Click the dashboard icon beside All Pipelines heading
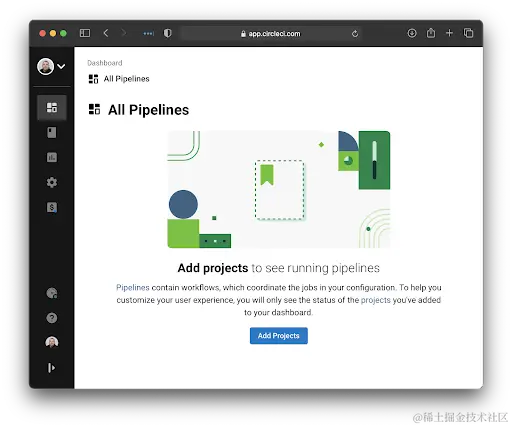This screenshot has height=427, width=512. 94,109
